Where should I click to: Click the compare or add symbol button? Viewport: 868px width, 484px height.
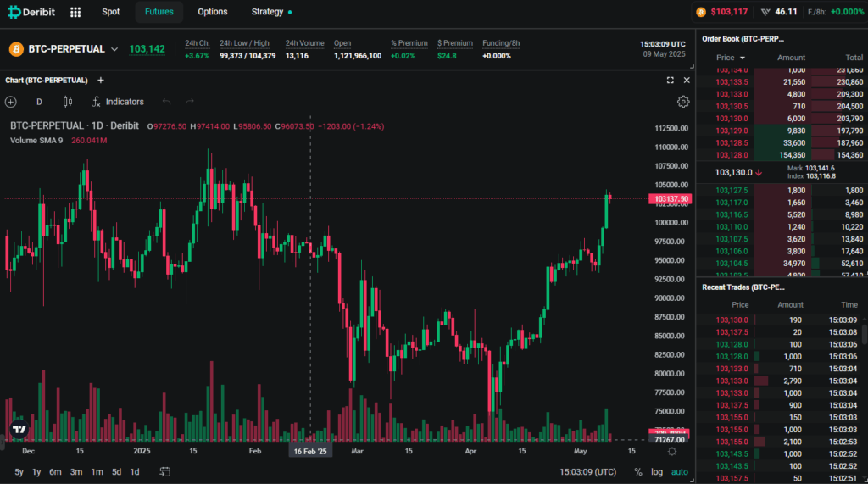[x=10, y=102]
